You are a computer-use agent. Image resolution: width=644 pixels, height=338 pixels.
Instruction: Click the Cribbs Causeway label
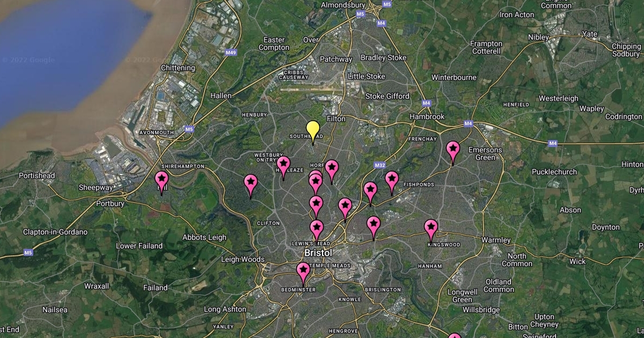pos(294,75)
